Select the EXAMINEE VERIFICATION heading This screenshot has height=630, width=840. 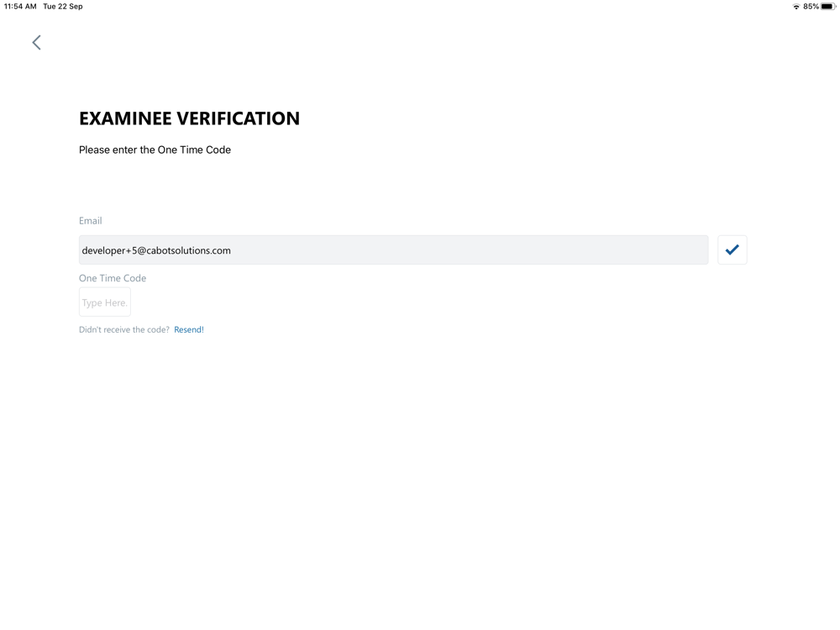point(189,118)
